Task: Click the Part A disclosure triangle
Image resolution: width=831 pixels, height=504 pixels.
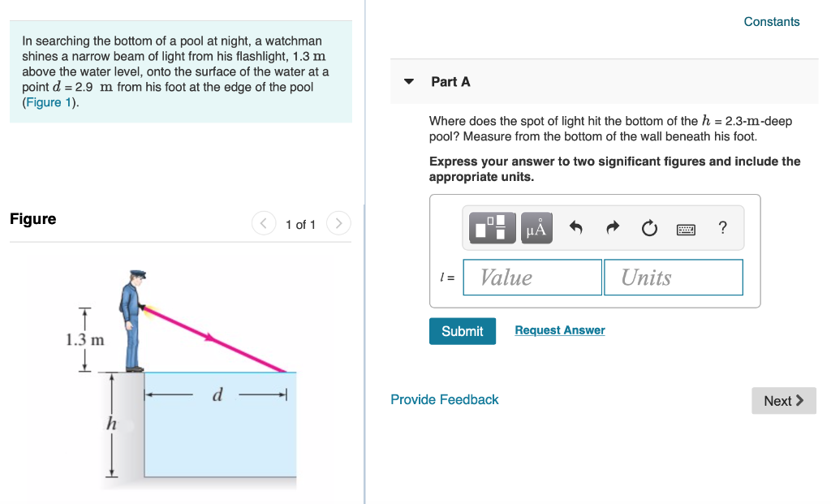Action: pyautogui.click(x=408, y=81)
